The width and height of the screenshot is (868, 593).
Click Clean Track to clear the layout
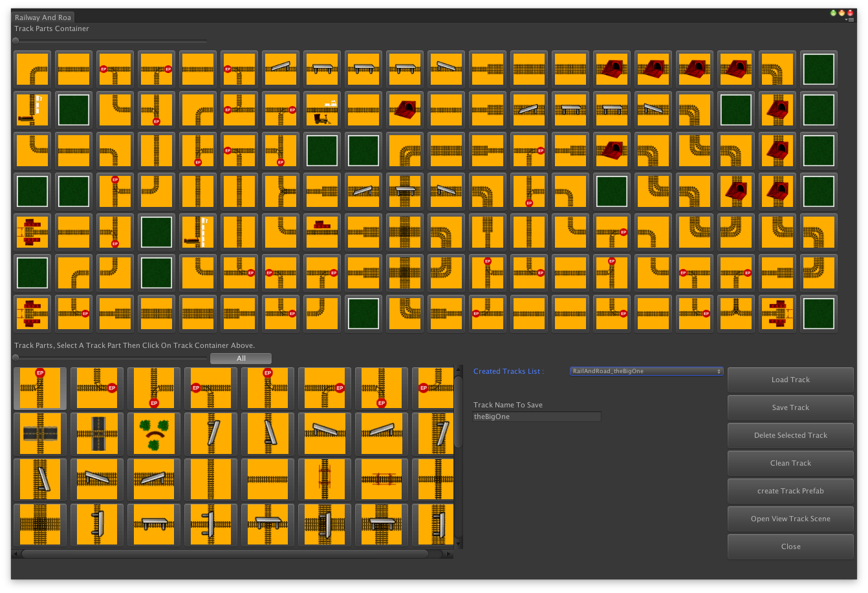[790, 463]
